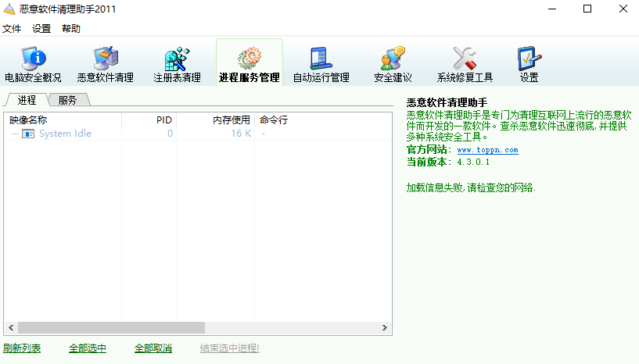Switch to the 进程 tab

pyautogui.click(x=27, y=100)
